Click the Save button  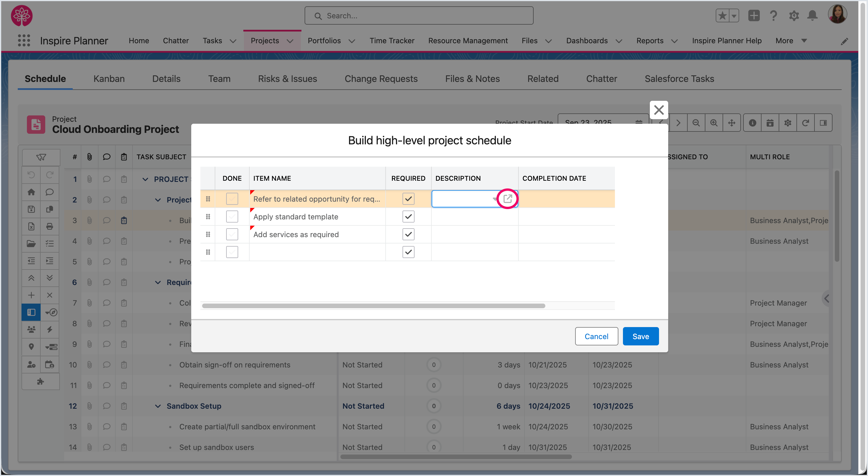(x=640, y=336)
